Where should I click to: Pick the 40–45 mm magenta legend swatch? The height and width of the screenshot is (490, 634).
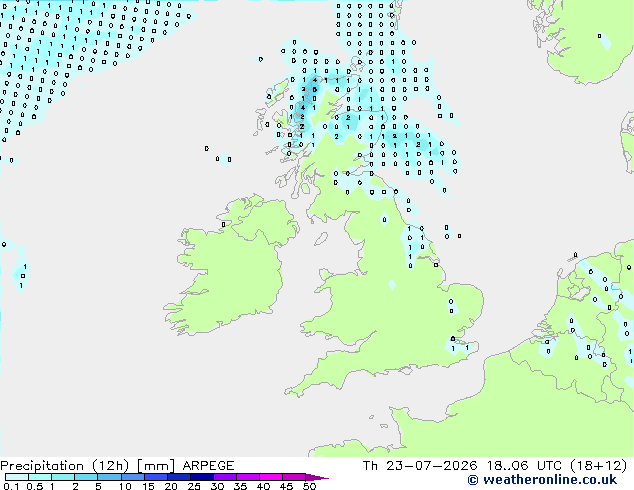click(271, 477)
